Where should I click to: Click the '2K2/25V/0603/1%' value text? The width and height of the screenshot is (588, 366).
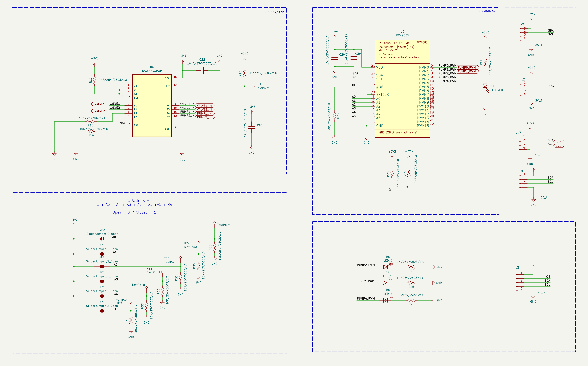pyautogui.click(x=262, y=73)
